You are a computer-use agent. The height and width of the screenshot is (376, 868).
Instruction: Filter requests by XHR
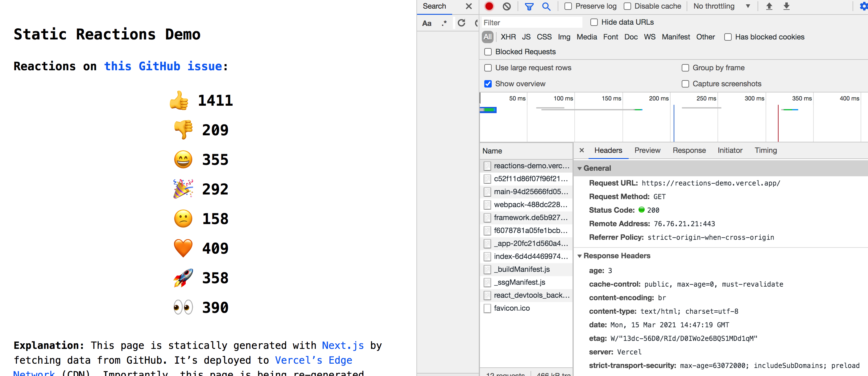click(508, 37)
